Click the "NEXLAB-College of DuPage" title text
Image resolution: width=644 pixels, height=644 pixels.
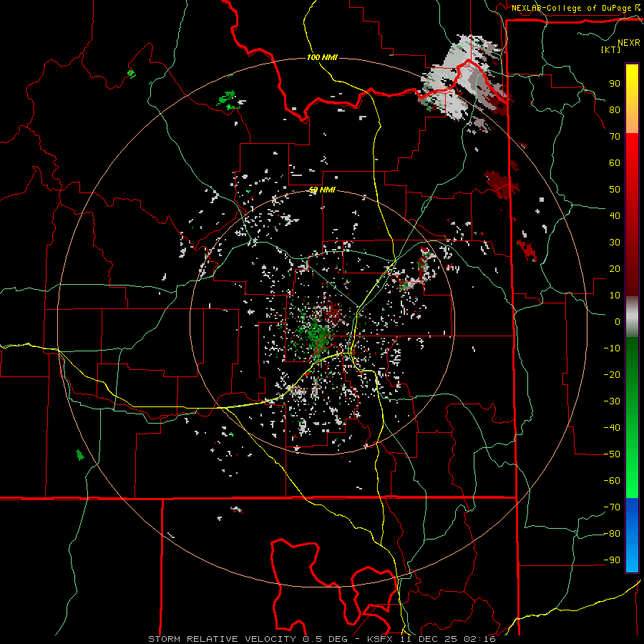[x=572, y=8]
